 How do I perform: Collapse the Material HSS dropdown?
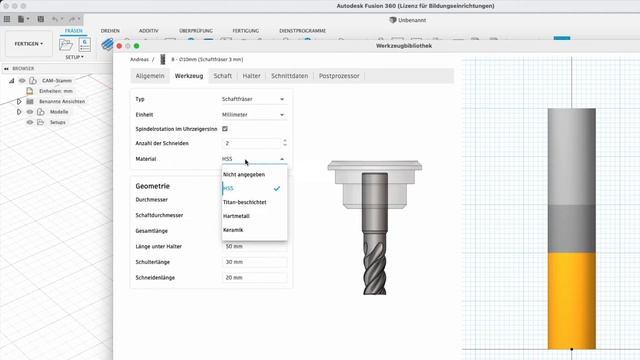click(x=253, y=159)
